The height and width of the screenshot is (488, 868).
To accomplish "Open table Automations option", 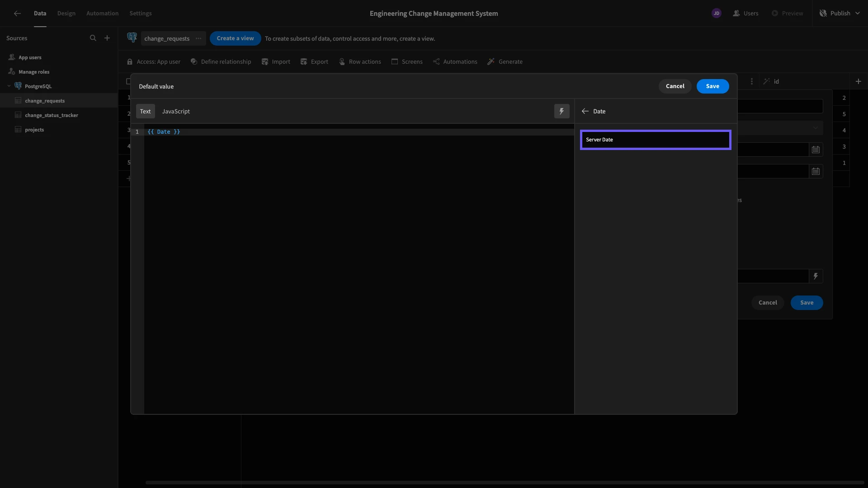I will pyautogui.click(x=455, y=62).
